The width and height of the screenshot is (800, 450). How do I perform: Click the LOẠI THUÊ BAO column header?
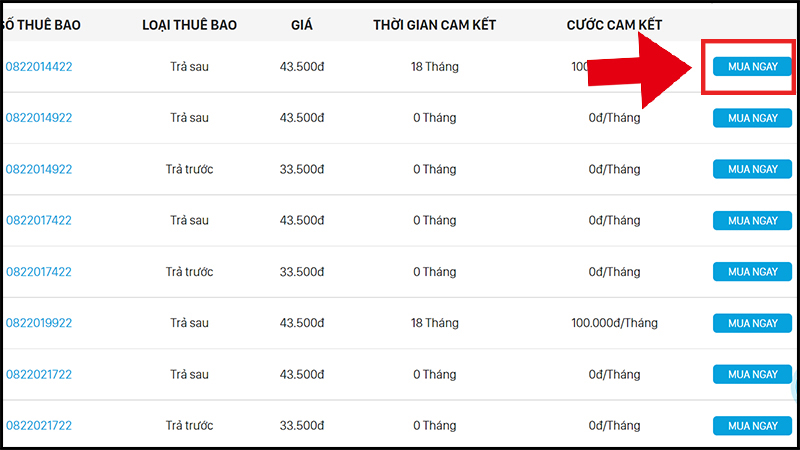click(x=189, y=24)
